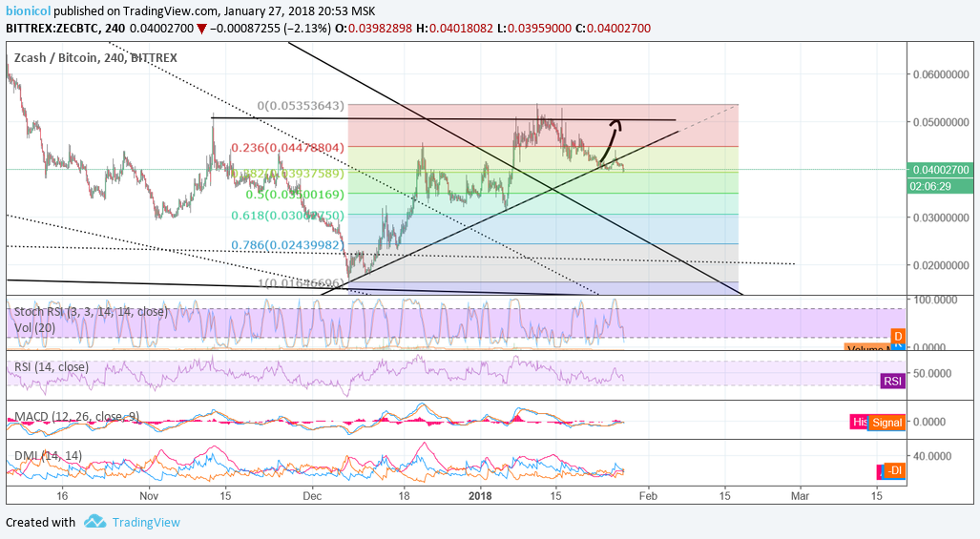
Task: Click the current price label 0.04002700
Action: pyautogui.click(x=941, y=169)
